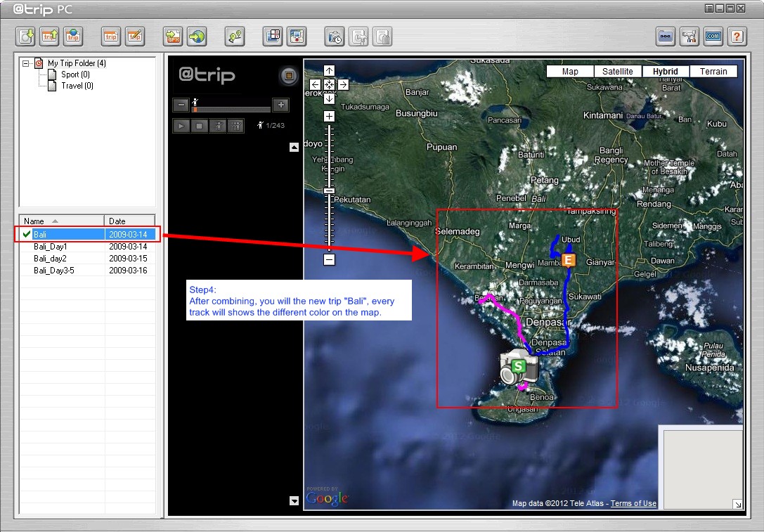Click the device configuration hammer icon
This screenshot has width=764, height=532.
pyautogui.click(x=358, y=37)
